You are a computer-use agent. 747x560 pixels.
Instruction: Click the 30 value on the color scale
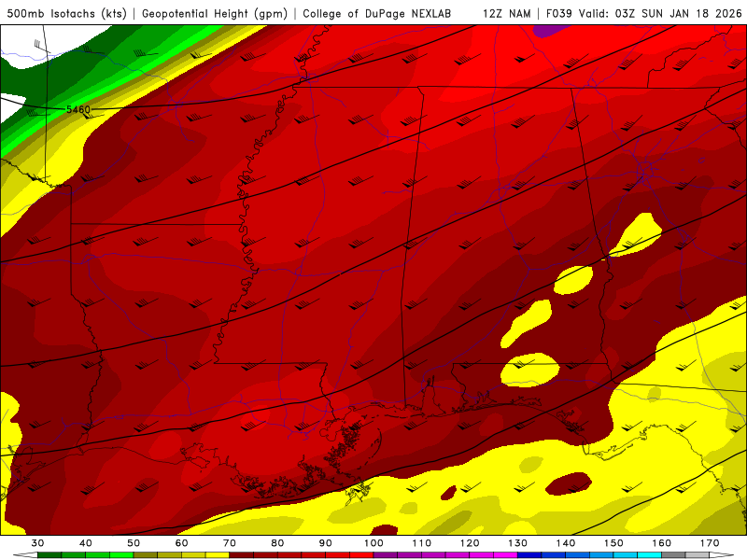point(37,543)
